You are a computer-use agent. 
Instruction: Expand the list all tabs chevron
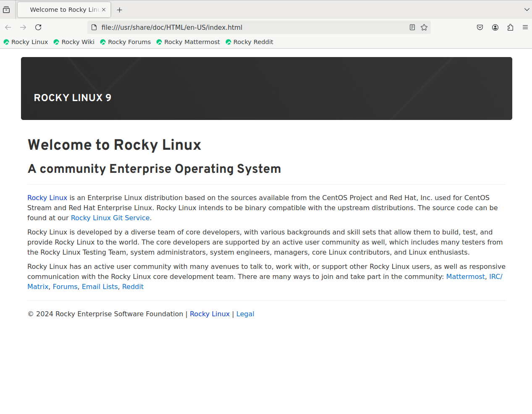point(527,10)
